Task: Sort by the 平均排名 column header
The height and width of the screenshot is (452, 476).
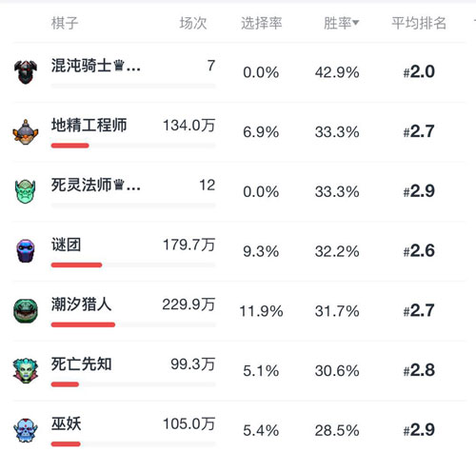Action: pyautogui.click(x=419, y=23)
